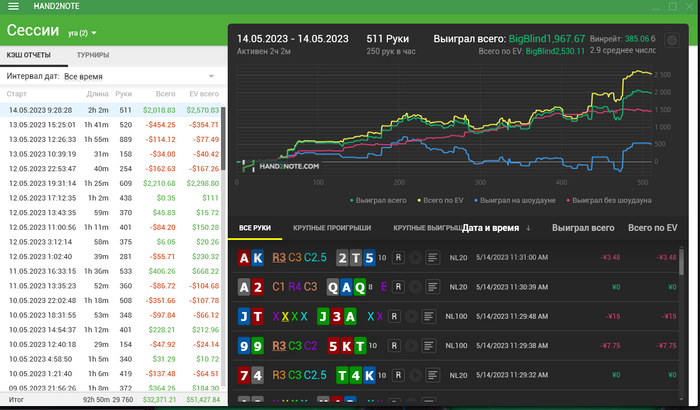Open hand text notes for AK hand
The height and width of the screenshot is (410, 700).
pos(432,257)
